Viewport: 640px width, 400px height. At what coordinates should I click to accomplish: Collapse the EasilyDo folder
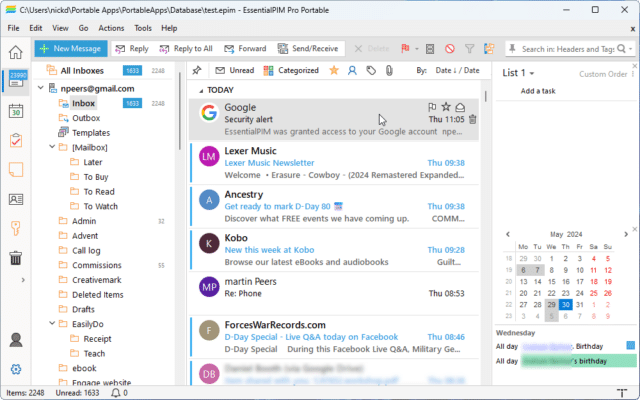pos(52,324)
